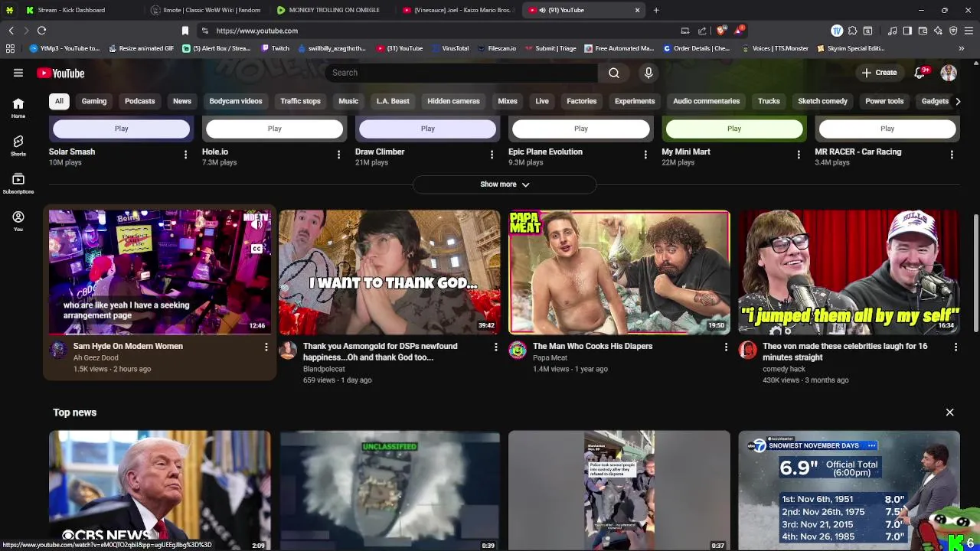Open the Brave Shields lion icon
Screen dimensions: 980x551
pyautogui.click(x=720, y=31)
